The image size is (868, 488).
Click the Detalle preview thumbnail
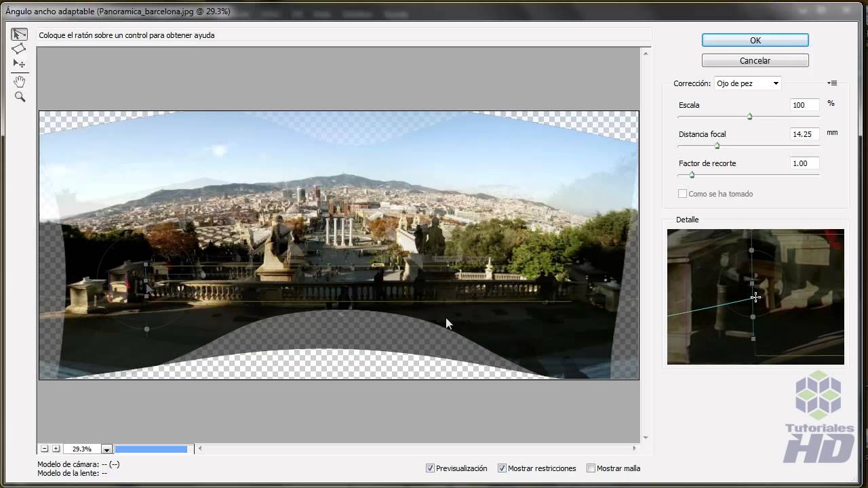pyautogui.click(x=755, y=297)
